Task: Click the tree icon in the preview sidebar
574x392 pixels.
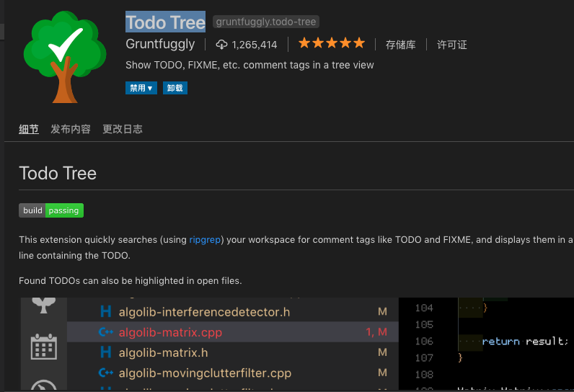Action: tap(43, 306)
